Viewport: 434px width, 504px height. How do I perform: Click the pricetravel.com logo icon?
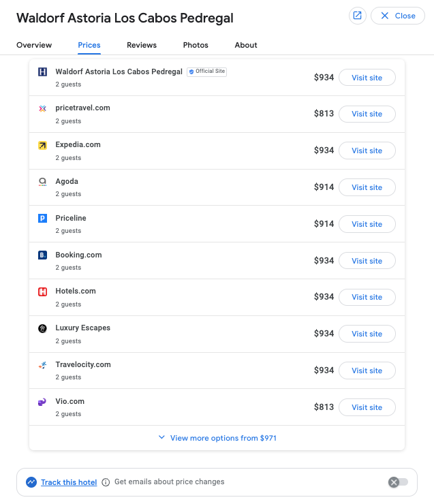pos(42,108)
